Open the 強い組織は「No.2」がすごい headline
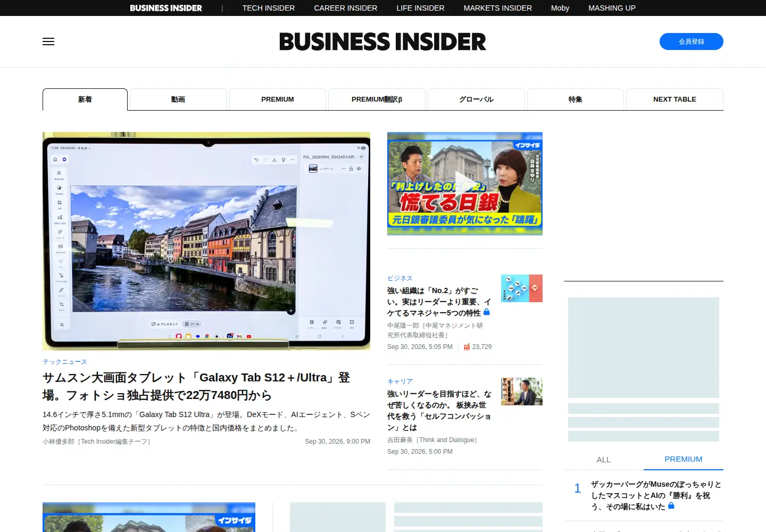 439,302
